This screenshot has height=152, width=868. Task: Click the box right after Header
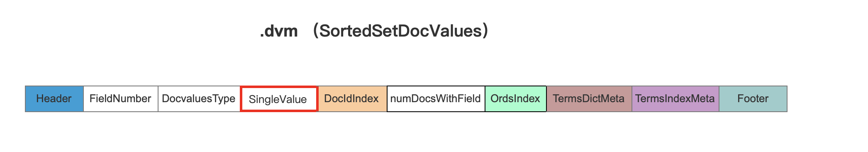[x=121, y=99]
